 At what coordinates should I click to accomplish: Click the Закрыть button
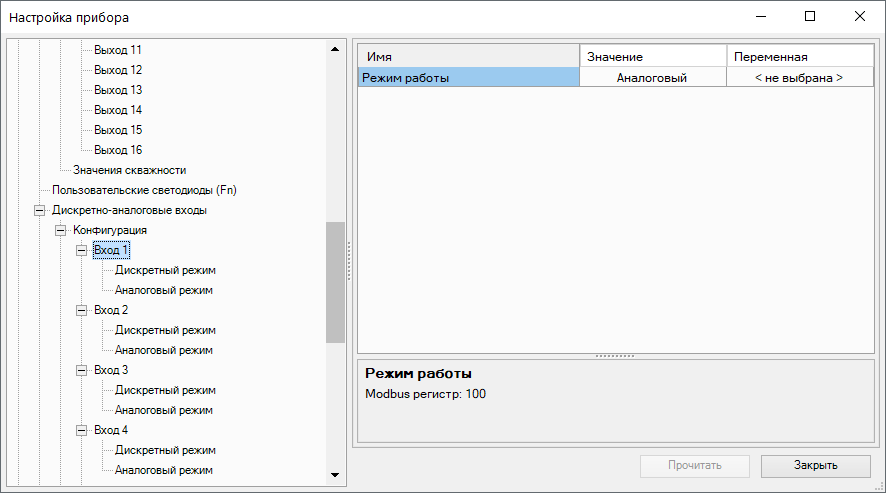(x=816, y=465)
